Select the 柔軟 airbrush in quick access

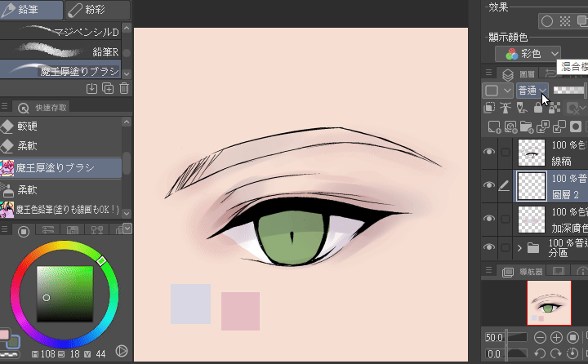60,189
